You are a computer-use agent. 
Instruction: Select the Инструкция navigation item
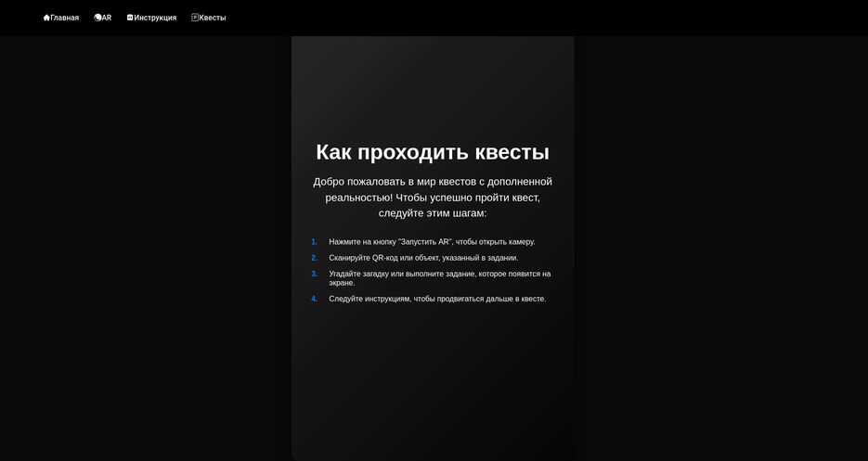coord(155,18)
